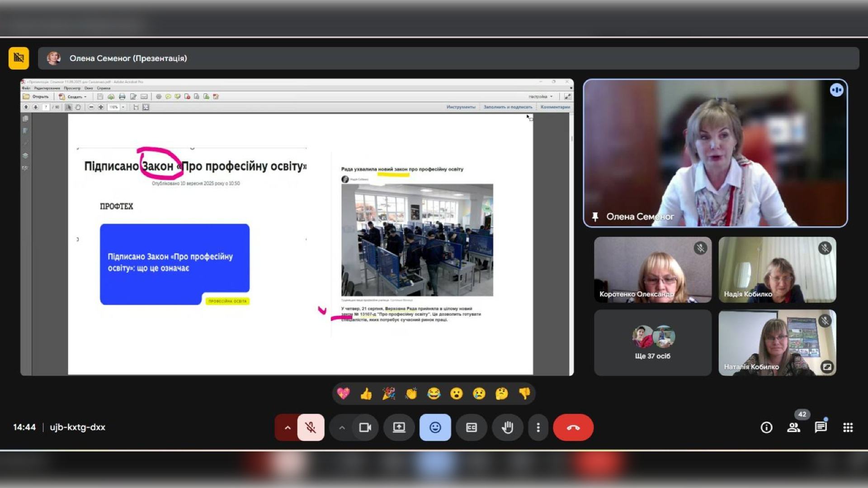Click the 'Ще 37 осіб' tile

pyautogui.click(x=652, y=343)
